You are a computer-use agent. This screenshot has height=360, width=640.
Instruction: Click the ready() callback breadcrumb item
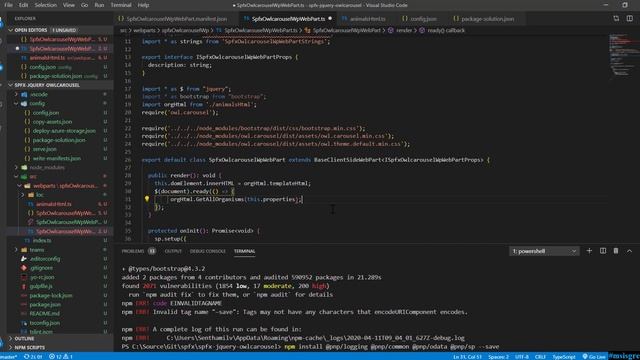coord(446,30)
